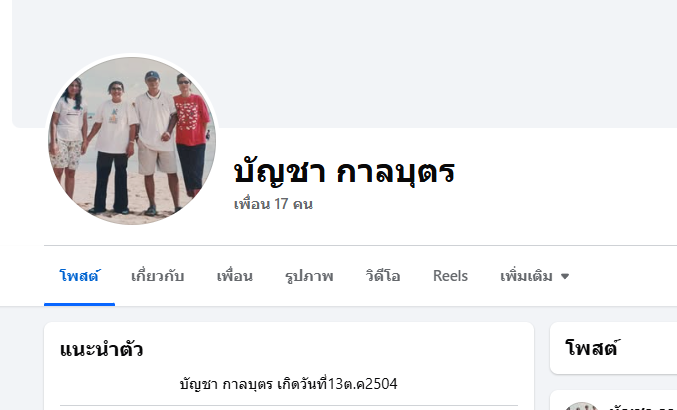The image size is (677, 410).
Task: Click the empty grey cover photo area
Action: pyautogui.click(x=345, y=64)
